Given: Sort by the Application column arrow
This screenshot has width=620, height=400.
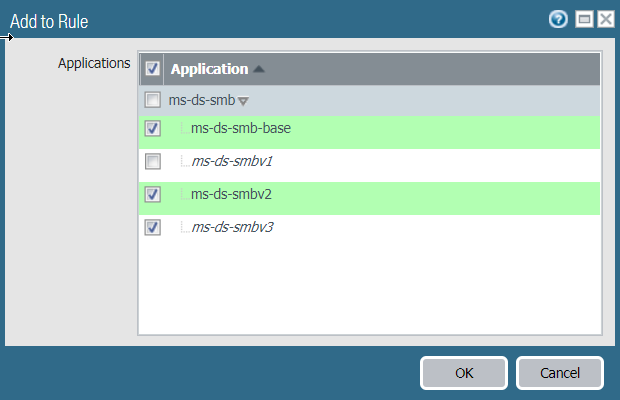Looking at the screenshot, I should point(259,70).
